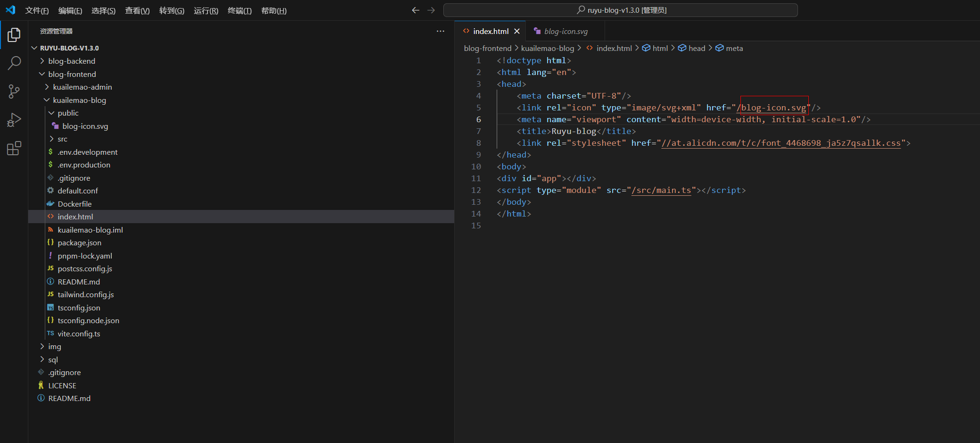Click the package.json braces icon
The width and height of the screenshot is (980, 443).
tap(50, 242)
